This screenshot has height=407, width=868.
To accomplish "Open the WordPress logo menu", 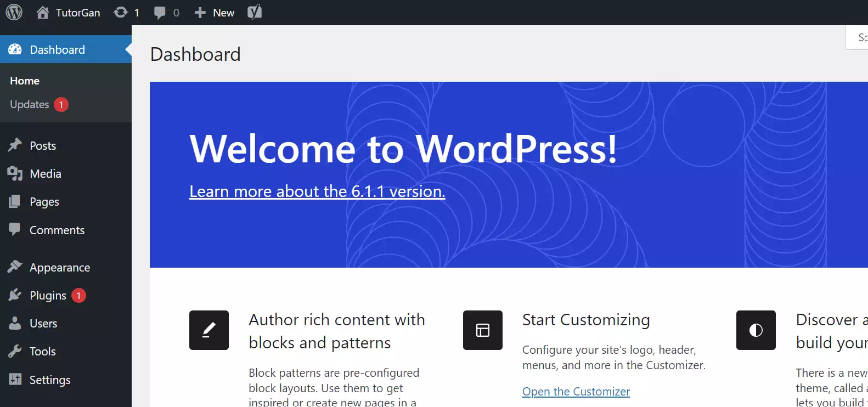I will click(x=14, y=12).
